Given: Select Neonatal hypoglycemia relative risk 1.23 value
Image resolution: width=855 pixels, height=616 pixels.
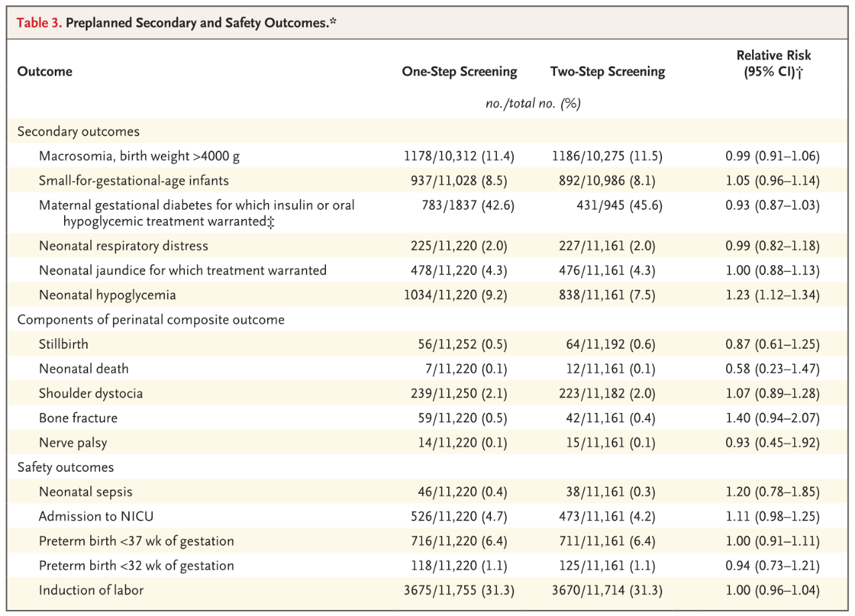Looking at the screenshot, I should [772, 295].
